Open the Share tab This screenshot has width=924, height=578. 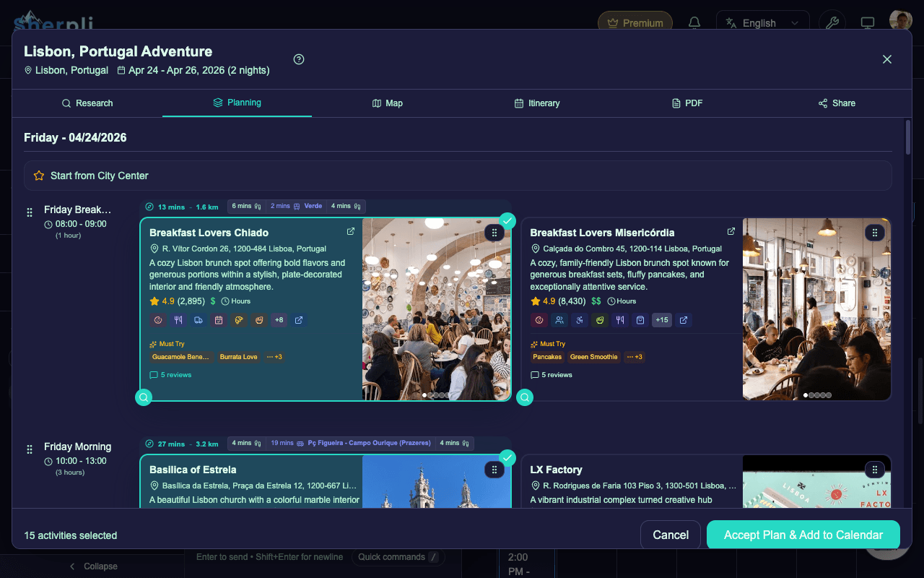[x=837, y=103]
